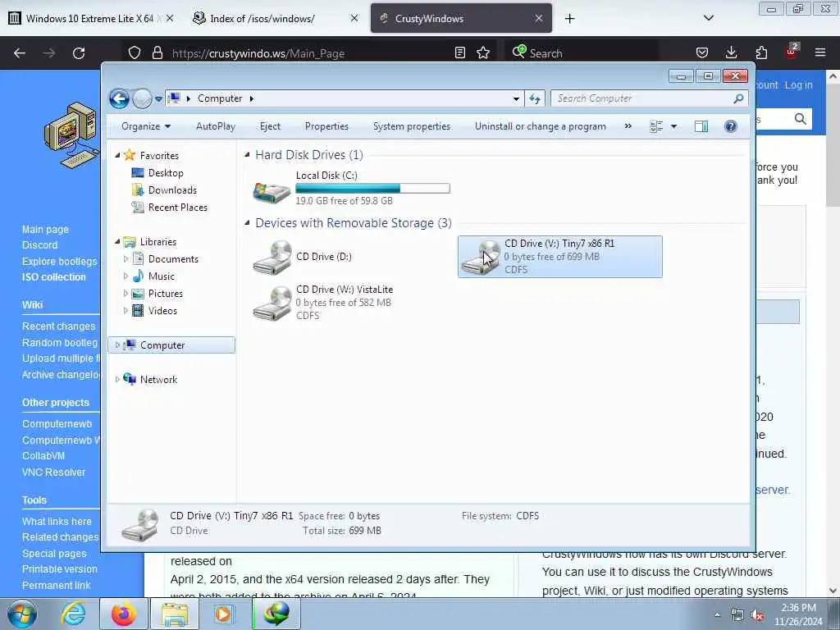Reload the page in Firefox

point(79,53)
